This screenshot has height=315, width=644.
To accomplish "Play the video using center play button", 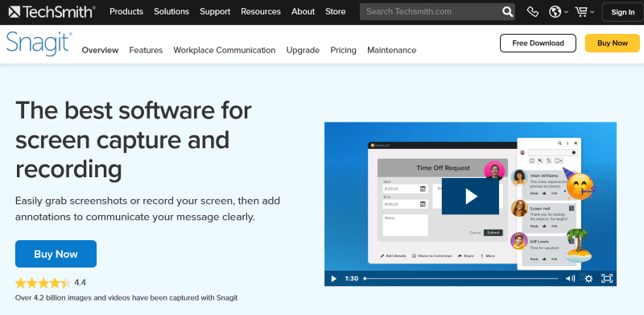I will 470,196.
